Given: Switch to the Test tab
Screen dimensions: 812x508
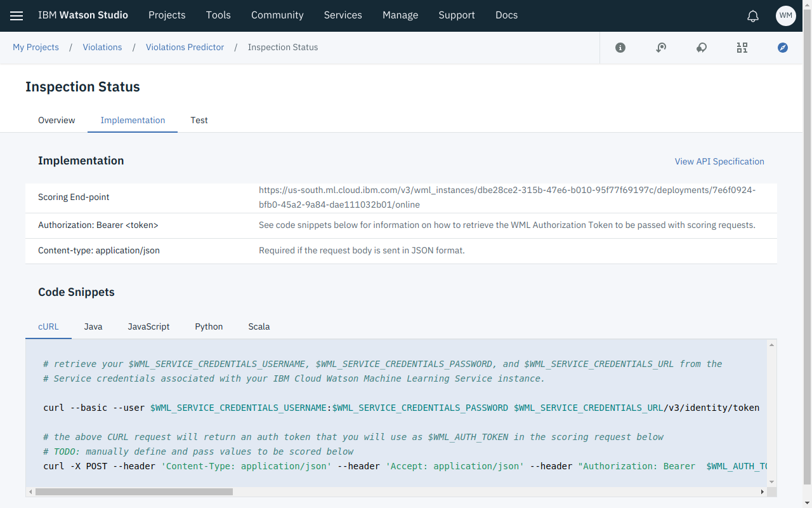Looking at the screenshot, I should (199, 120).
